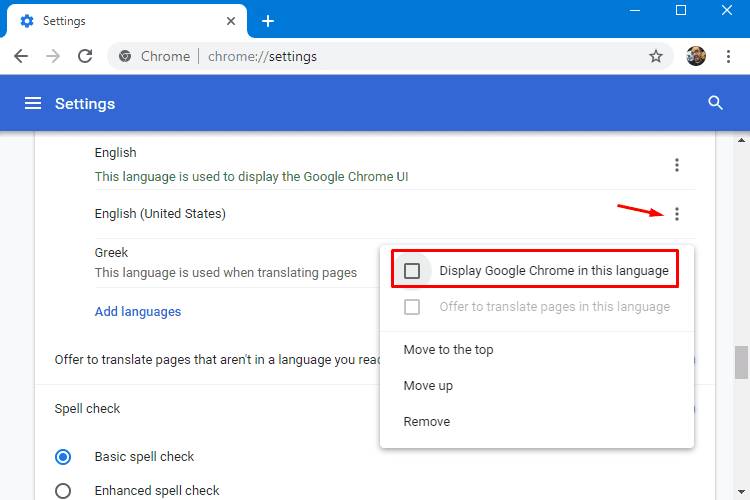The image size is (750, 500).
Task: Minimize the Chrome window
Action: (635, 10)
